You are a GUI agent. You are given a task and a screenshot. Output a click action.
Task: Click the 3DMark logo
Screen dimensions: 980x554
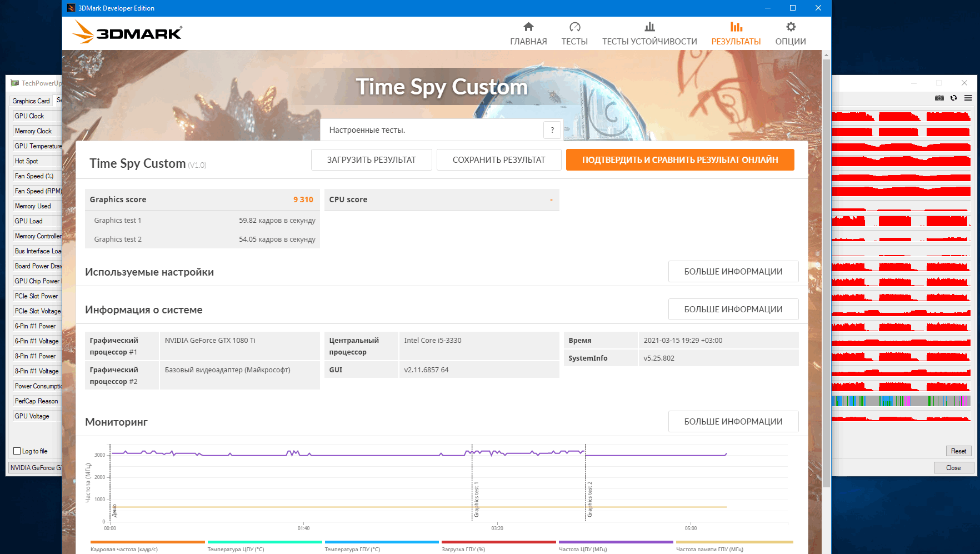[127, 32]
